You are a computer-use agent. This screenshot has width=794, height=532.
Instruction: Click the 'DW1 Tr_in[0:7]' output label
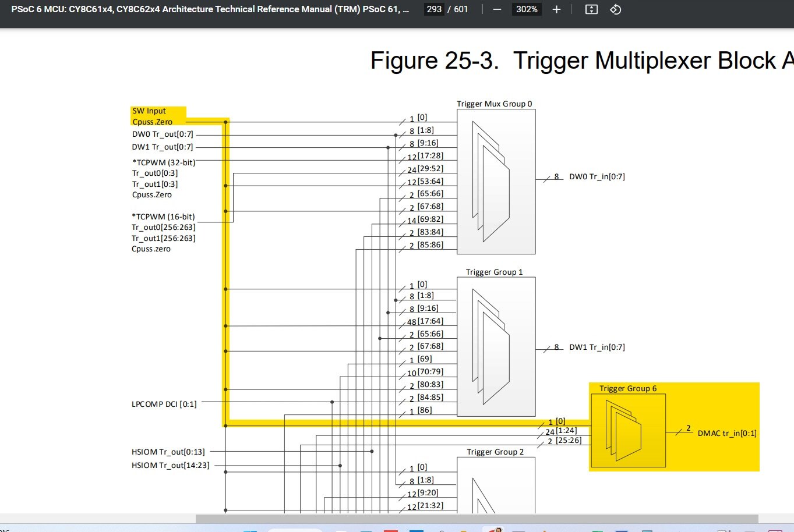(597, 347)
